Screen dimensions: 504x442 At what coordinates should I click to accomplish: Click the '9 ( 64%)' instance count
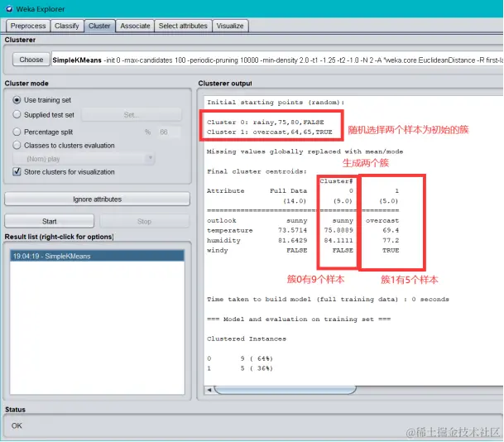(257, 358)
